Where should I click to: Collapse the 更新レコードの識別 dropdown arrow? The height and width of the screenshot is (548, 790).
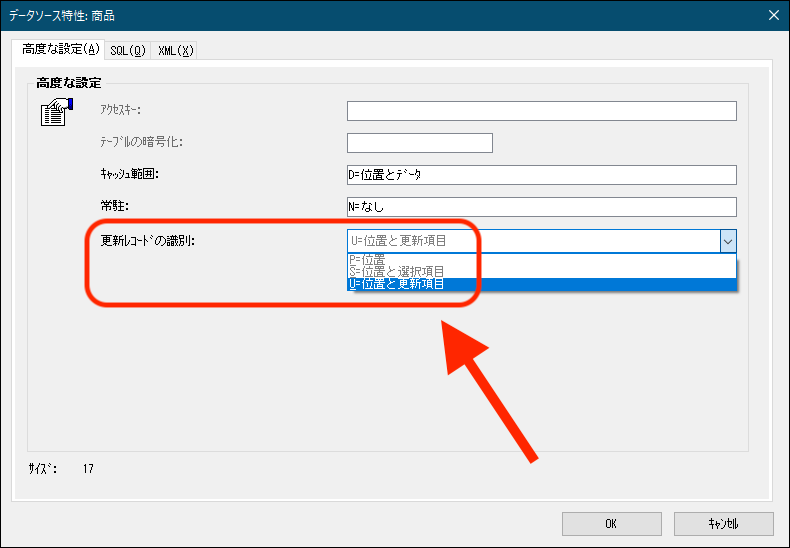point(728,240)
